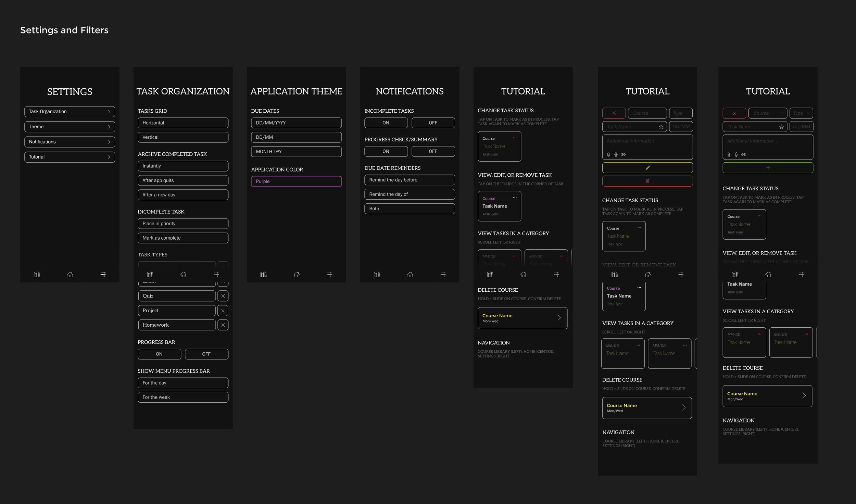Select MONTH DAY due date format
856x504 pixels.
coord(296,152)
